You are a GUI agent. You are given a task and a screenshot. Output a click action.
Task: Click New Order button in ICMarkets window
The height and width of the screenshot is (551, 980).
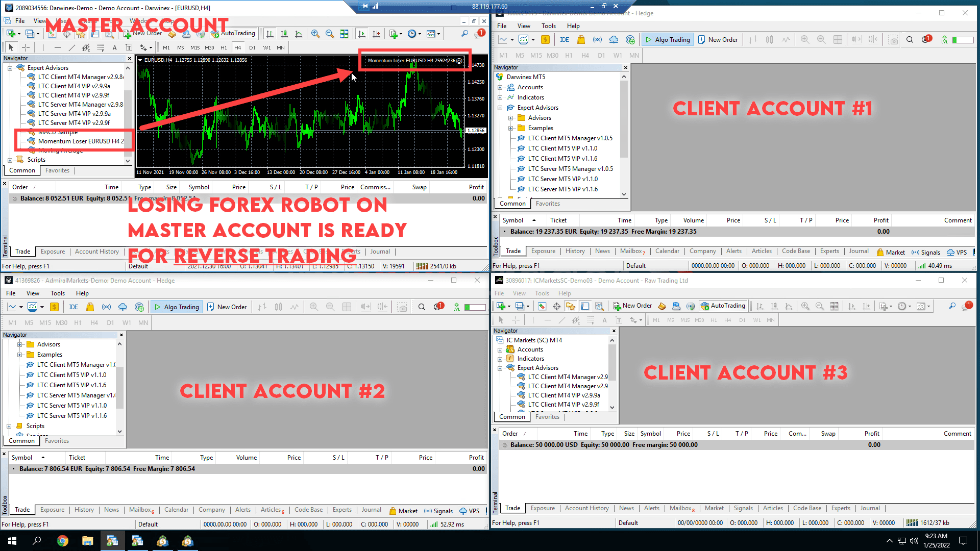[632, 306]
